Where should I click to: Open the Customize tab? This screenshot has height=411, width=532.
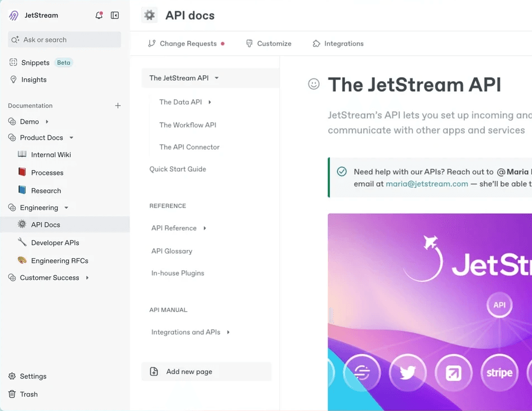click(x=269, y=44)
